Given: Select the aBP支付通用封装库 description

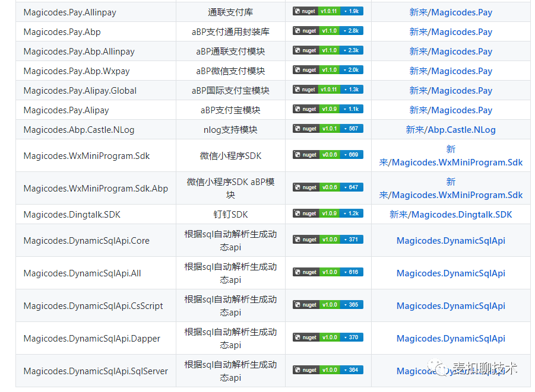Looking at the screenshot, I should (230, 31).
